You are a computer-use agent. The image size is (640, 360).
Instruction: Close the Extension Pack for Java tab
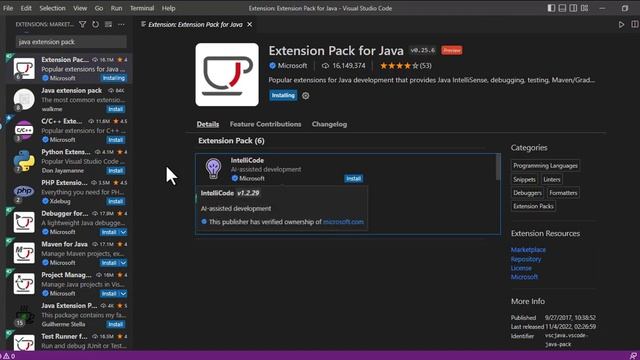pos(249,24)
